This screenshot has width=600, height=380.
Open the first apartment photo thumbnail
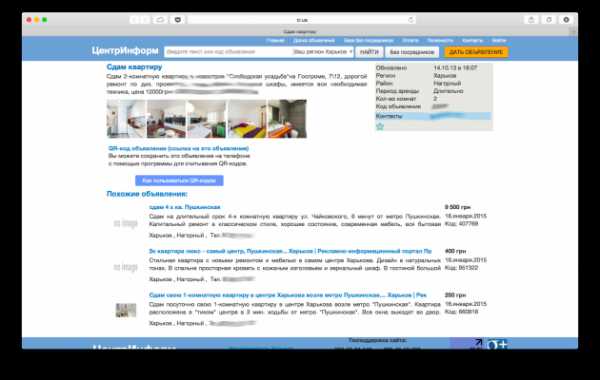126,119
